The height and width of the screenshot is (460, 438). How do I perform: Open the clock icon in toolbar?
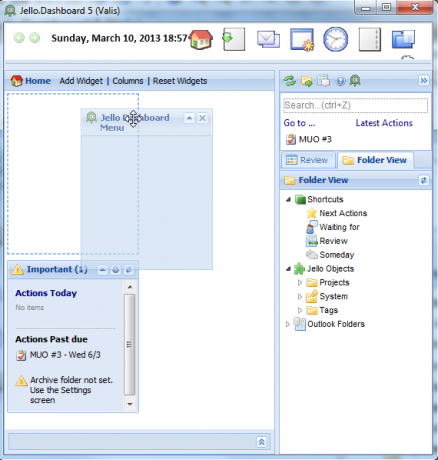(x=336, y=39)
